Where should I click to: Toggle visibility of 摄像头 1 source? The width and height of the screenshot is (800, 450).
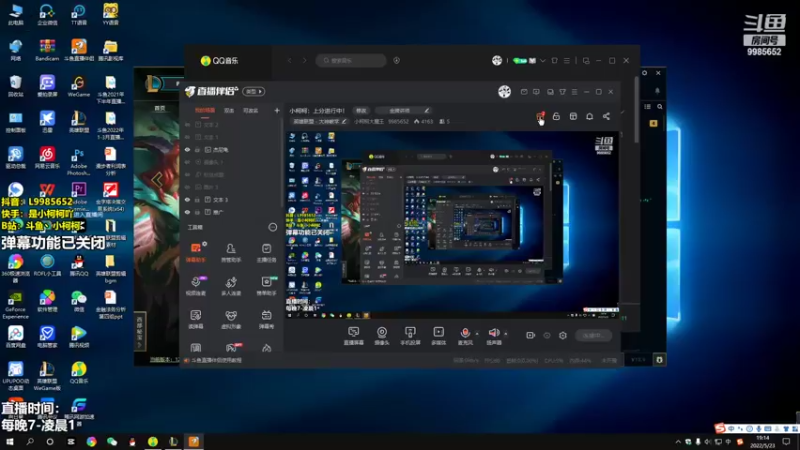[187, 162]
